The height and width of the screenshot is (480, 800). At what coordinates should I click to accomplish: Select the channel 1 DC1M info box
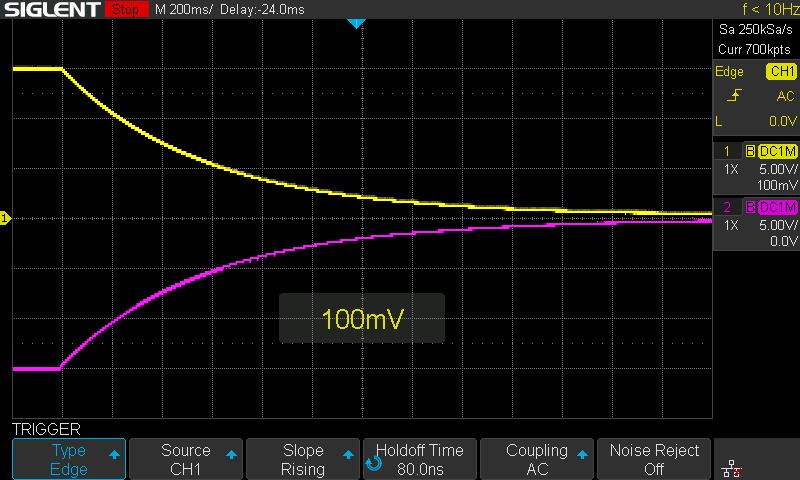(x=756, y=167)
